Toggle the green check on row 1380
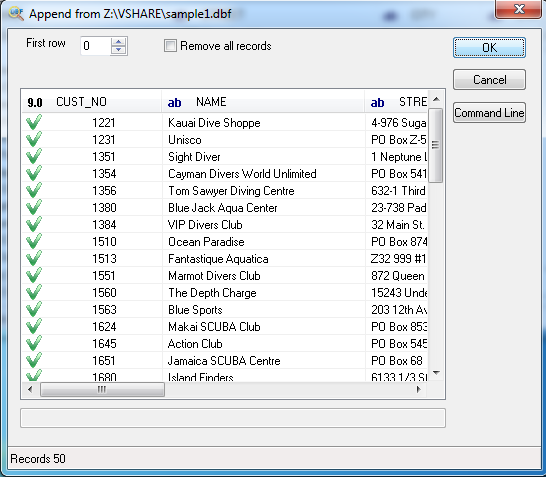 pyautogui.click(x=34, y=207)
